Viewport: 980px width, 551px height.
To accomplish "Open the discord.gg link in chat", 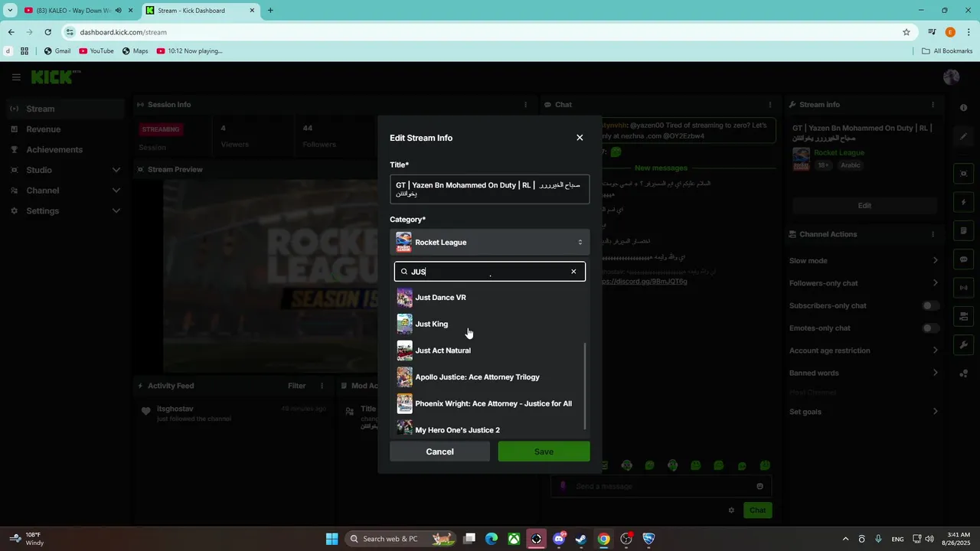I will coord(644,282).
